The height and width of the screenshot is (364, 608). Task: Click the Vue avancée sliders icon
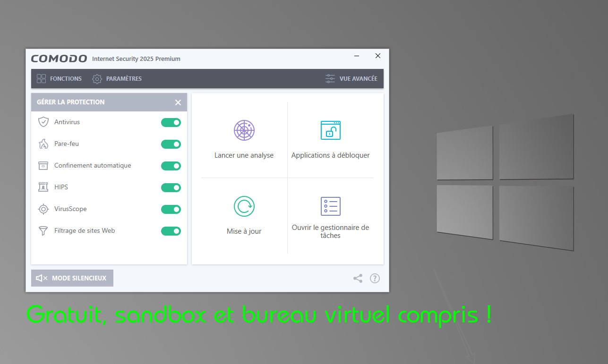[330, 78]
